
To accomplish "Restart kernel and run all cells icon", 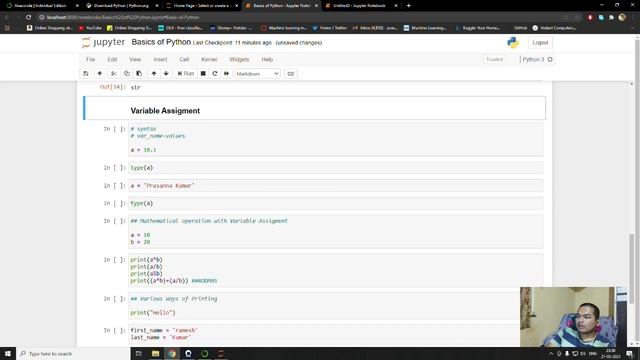I will tap(227, 73).
